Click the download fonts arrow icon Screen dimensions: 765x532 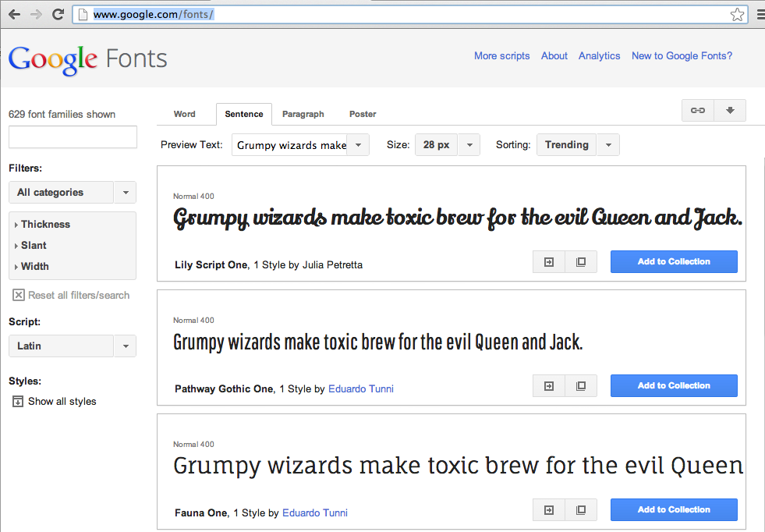pos(730,110)
